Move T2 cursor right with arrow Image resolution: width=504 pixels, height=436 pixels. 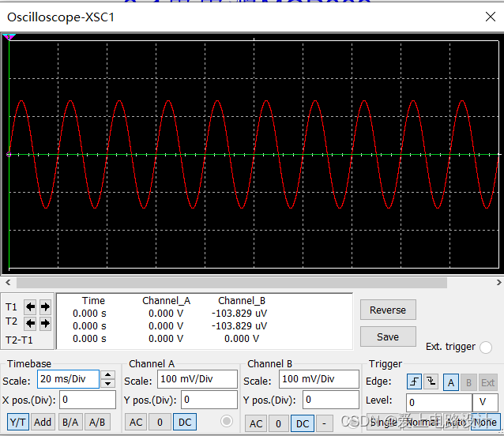tap(45, 323)
